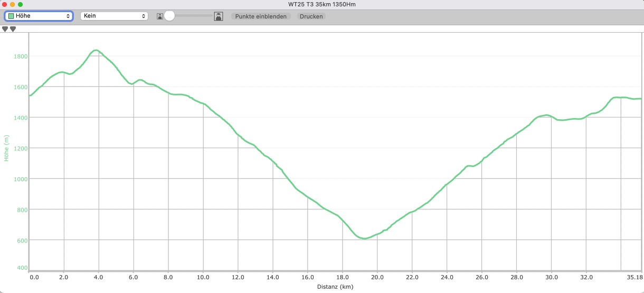
Task: Click the curve's lowest point near 19 km
Action: pyautogui.click(x=364, y=238)
